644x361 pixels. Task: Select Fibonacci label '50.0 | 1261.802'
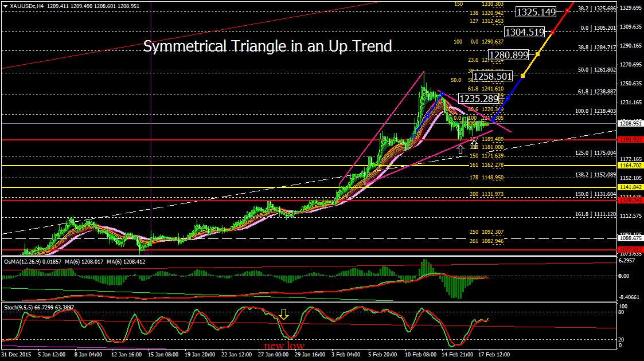597,70
